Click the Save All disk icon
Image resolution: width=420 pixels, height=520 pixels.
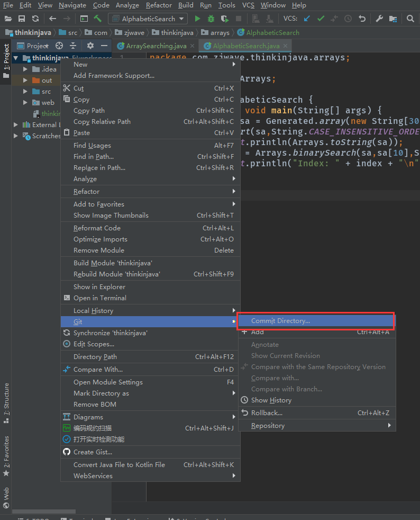(22, 19)
